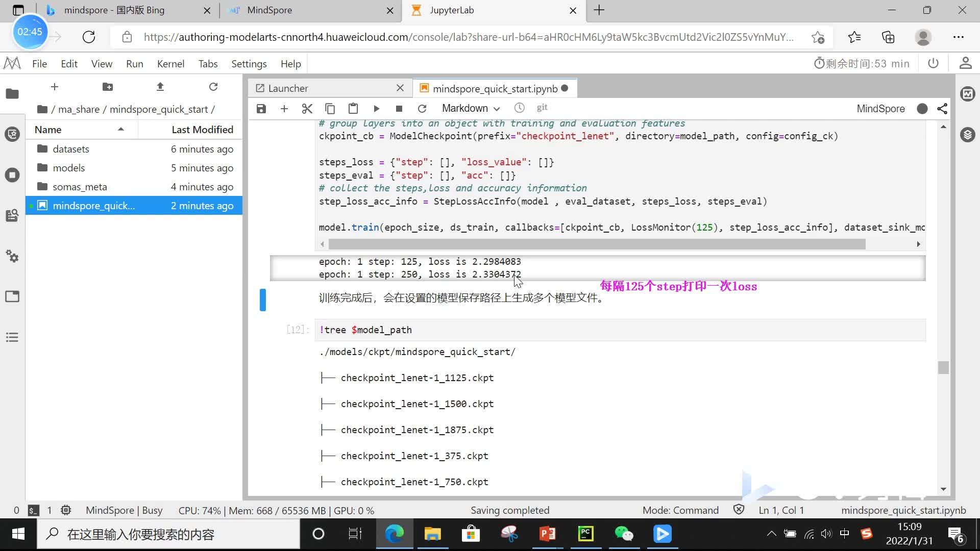Open the datasets folder
Screen dimensions: 980x551
pyautogui.click(x=71, y=149)
